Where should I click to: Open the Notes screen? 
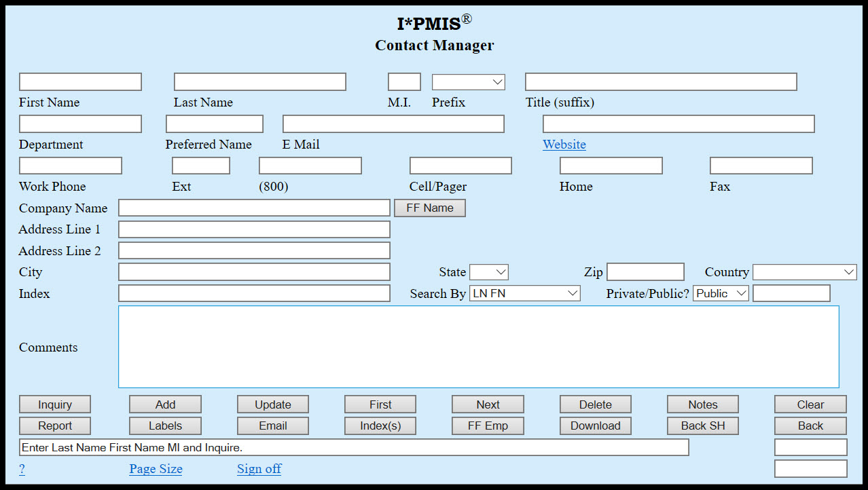[702, 404]
